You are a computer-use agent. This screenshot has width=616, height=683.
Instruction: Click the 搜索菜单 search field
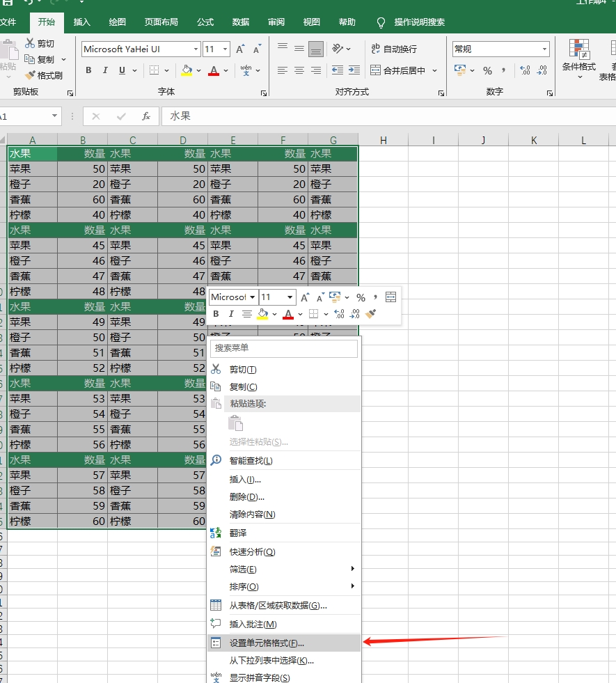(284, 348)
